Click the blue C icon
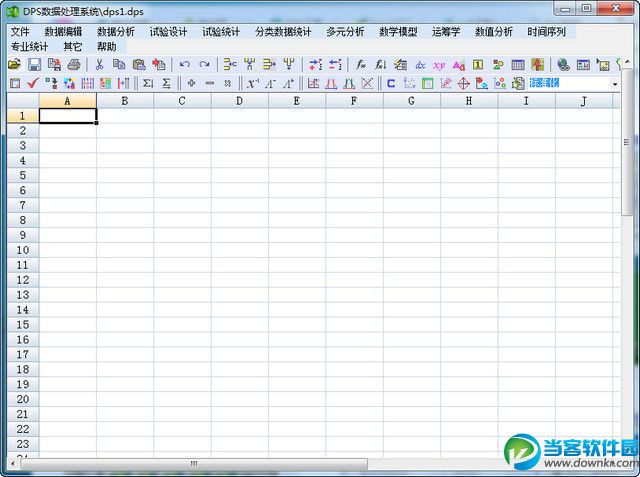 [x=391, y=84]
